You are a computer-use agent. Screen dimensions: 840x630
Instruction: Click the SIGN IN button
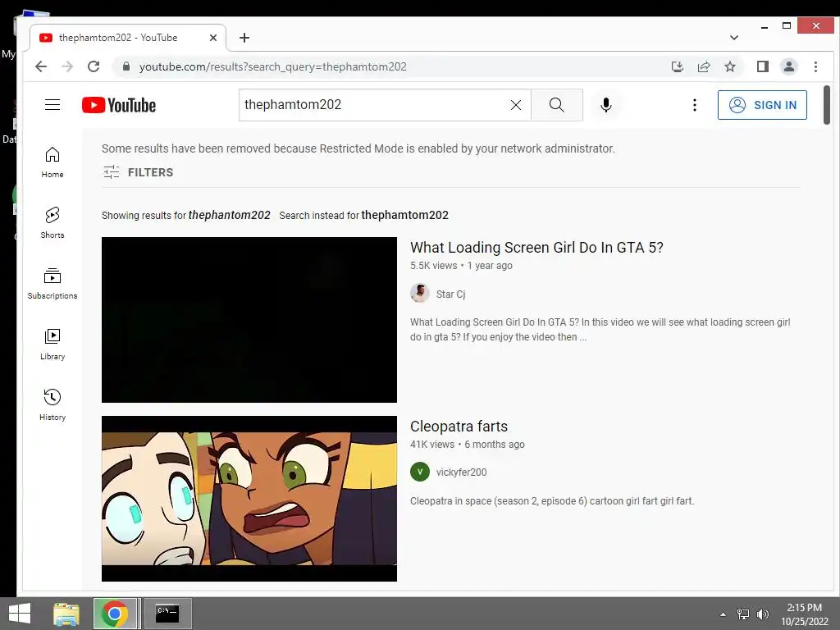(x=762, y=105)
